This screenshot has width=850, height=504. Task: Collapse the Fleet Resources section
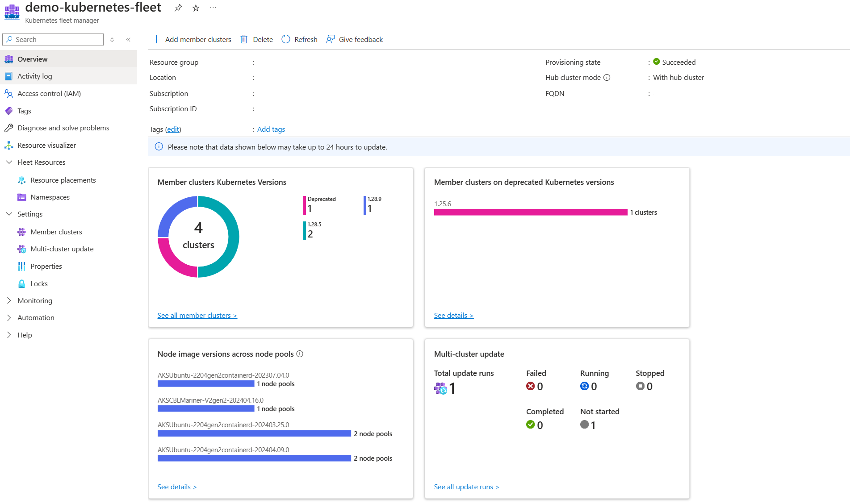(9, 162)
